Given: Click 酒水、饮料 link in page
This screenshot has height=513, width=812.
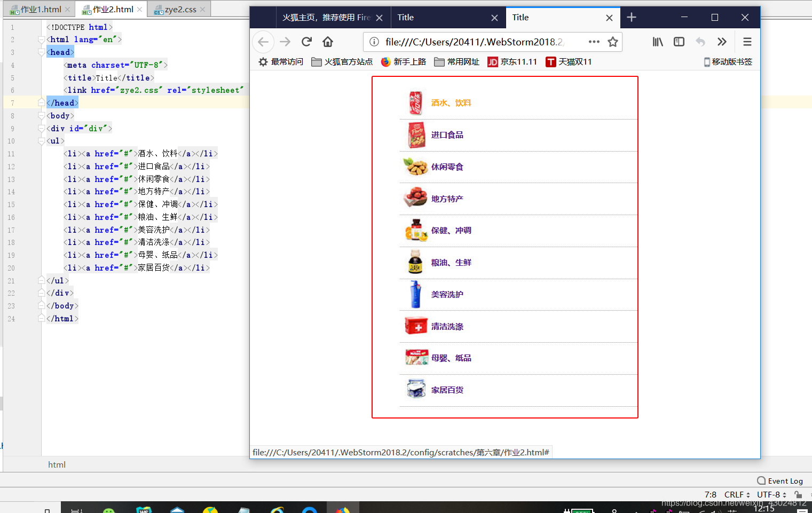Looking at the screenshot, I should 451,103.
